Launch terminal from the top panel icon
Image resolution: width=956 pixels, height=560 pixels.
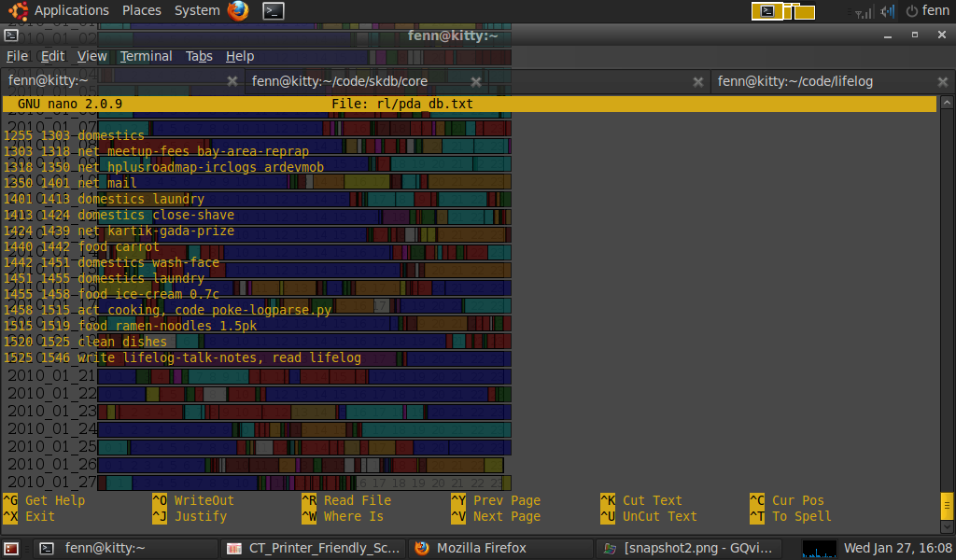274,10
